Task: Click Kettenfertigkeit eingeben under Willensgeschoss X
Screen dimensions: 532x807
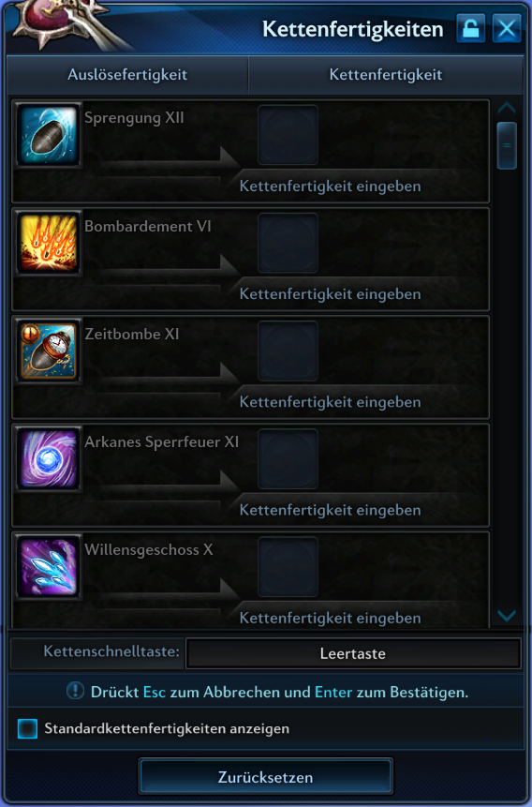Action: coord(330,618)
